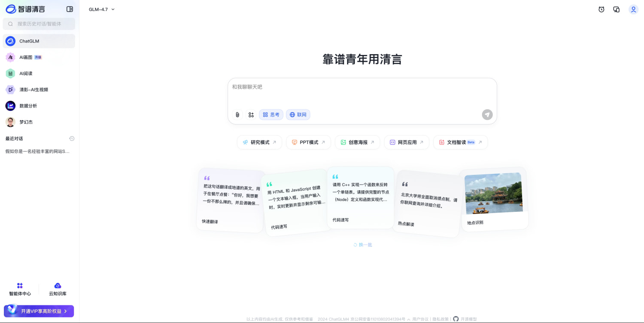Screen dimensions: 644x323
Task: Click 开通VIP享高阶权益 button
Action: point(39,311)
